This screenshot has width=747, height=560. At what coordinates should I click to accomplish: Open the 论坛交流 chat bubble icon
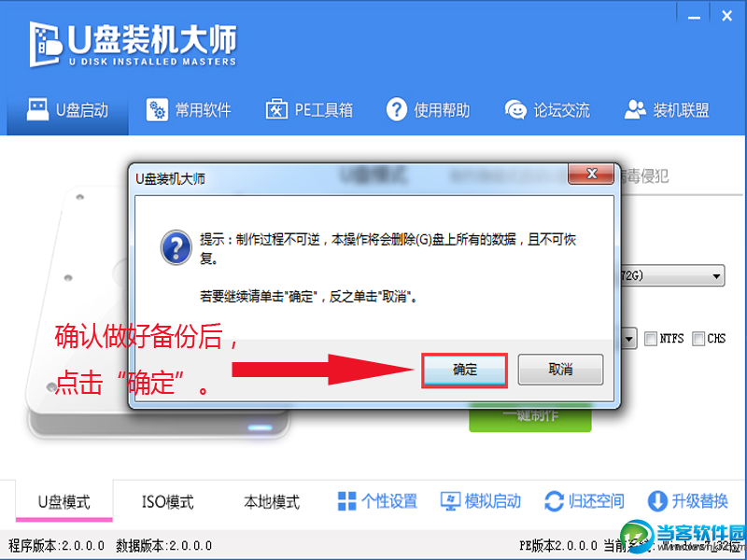[x=515, y=110]
